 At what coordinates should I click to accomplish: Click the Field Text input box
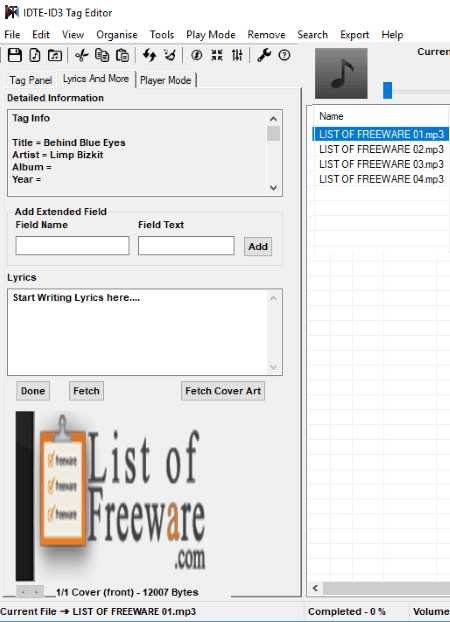[186, 246]
